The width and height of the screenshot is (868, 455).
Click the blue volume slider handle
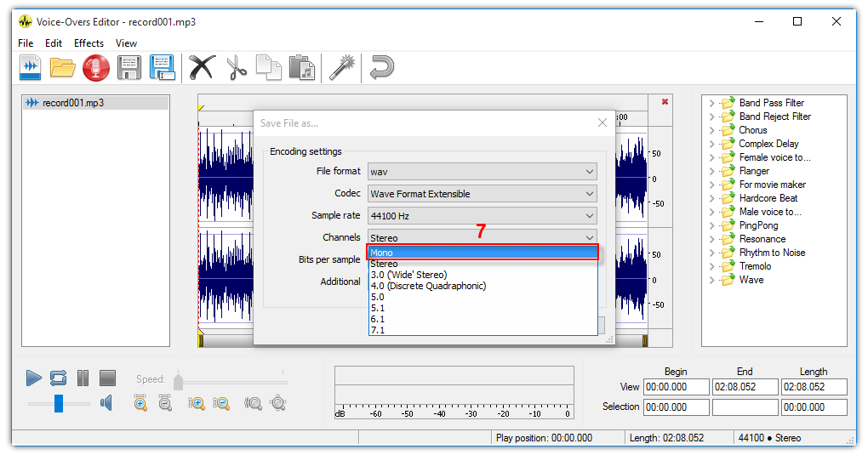coord(59,403)
